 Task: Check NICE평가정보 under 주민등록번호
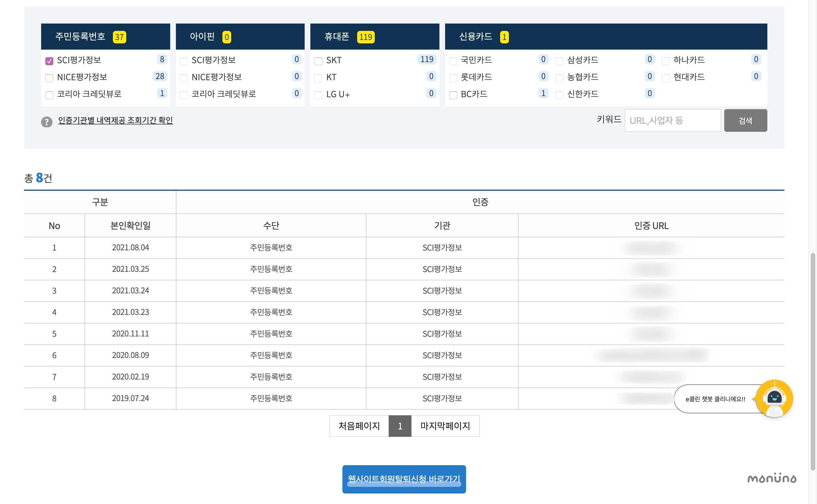(x=49, y=78)
